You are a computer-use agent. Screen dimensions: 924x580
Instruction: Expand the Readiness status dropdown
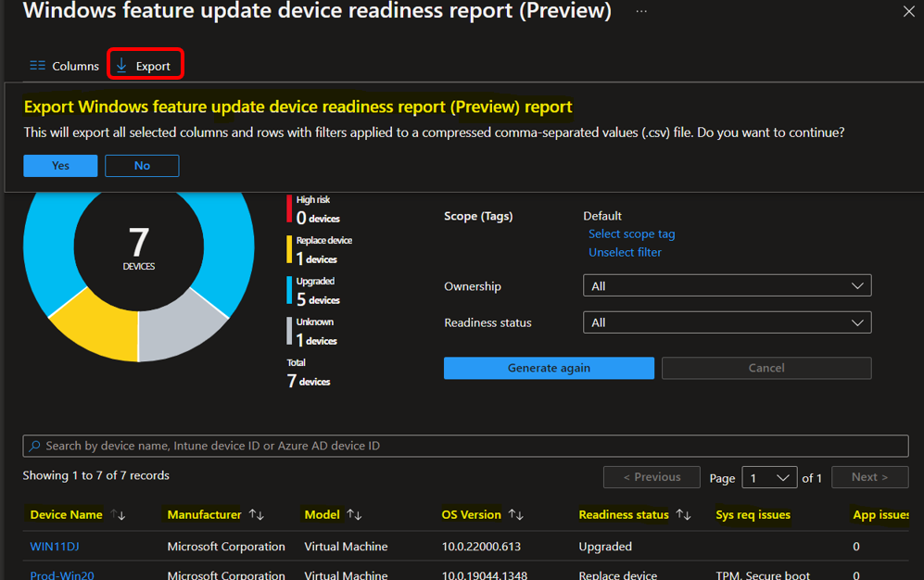pyautogui.click(x=728, y=322)
